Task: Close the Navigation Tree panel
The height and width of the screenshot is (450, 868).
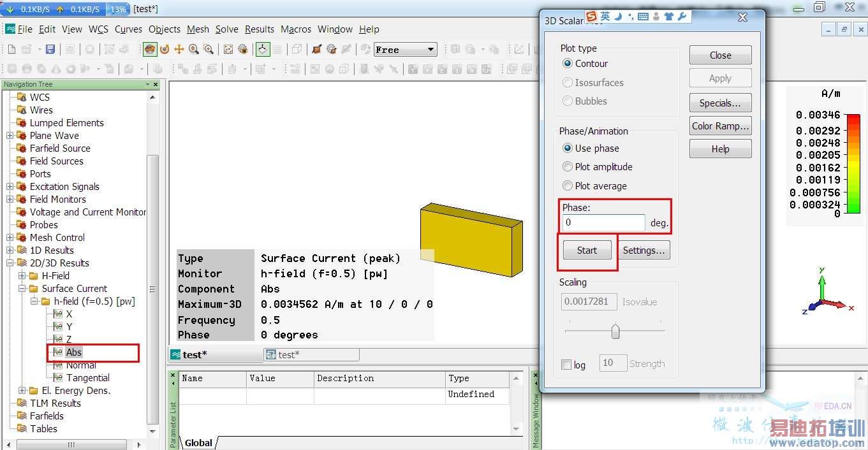Action: 156,84
